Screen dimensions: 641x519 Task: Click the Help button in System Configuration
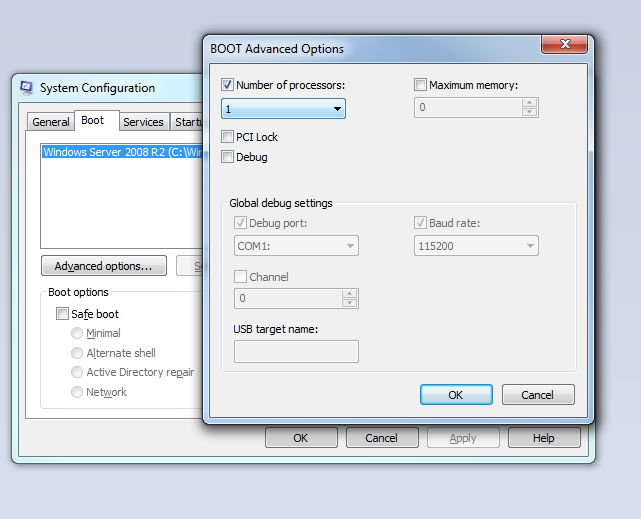click(x=544, y=438)
